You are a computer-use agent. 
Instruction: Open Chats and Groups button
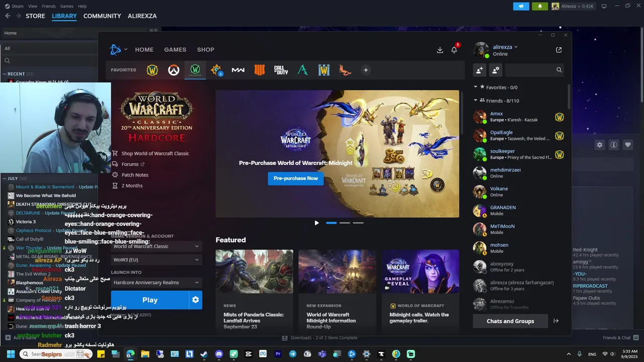[x=510, y=321]
